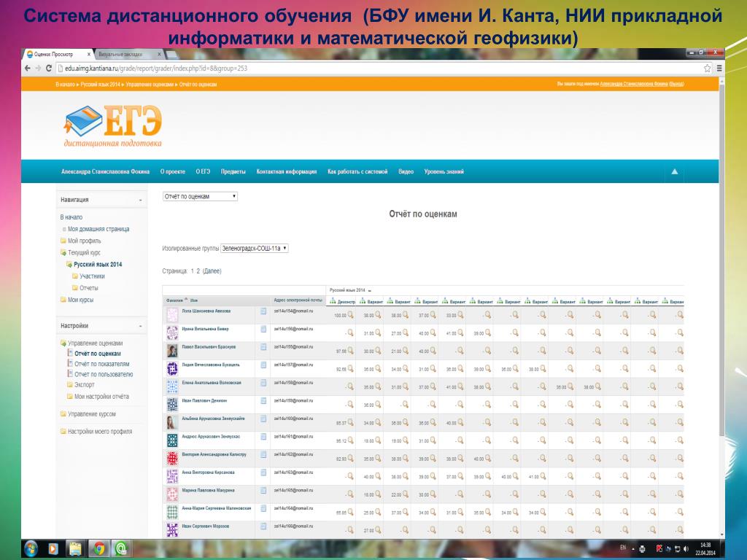Go to page 2 of the grade report
The height and width of the screenshot is (560, 747).
pyautogui.click(x=198, y=271)
